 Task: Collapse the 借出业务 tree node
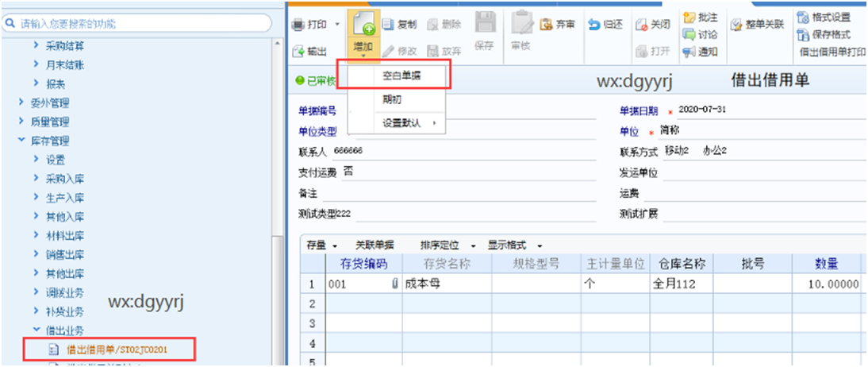point(36,331)
